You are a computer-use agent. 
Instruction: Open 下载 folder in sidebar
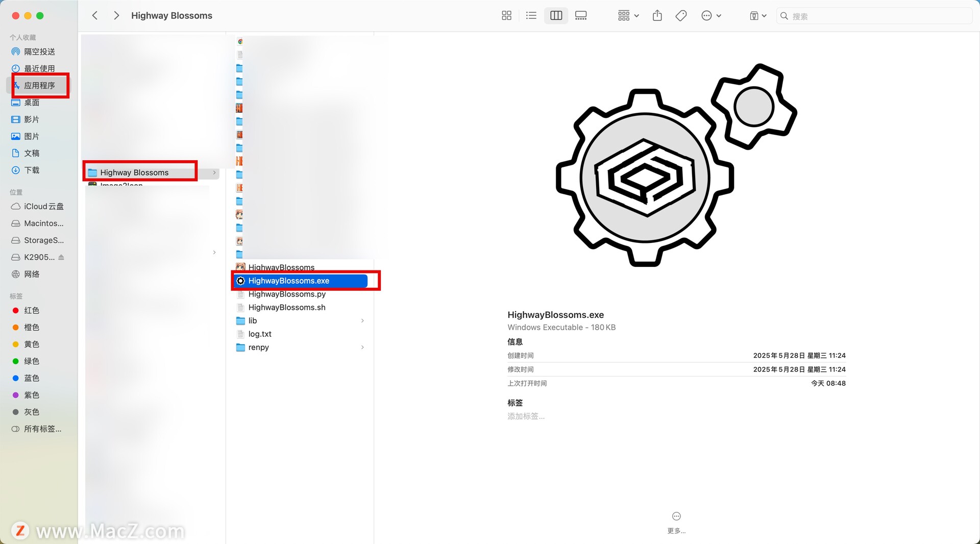32,170
